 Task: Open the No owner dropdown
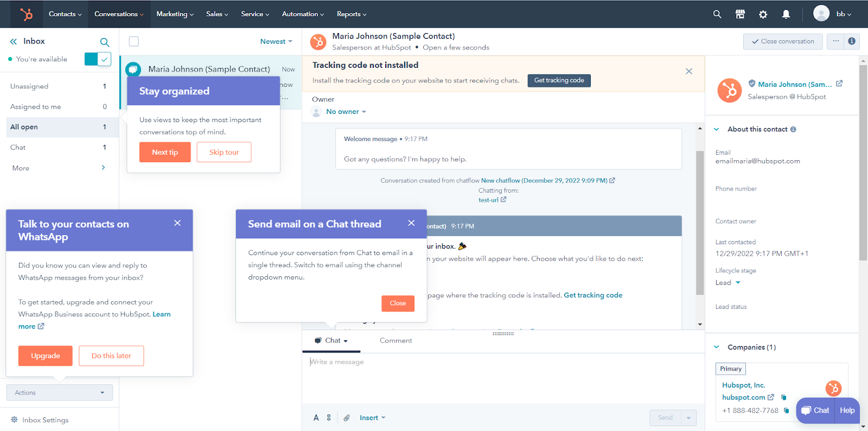tap(346, 112)
